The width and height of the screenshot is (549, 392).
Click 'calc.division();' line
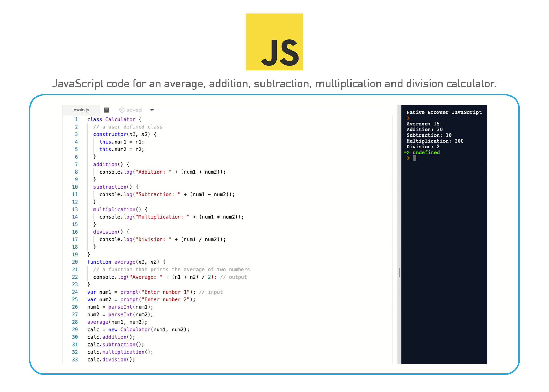pyautogui.click(x=111, y=360)
